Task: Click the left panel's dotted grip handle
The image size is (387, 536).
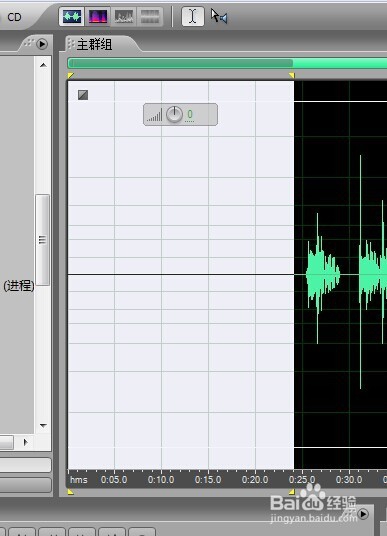Action: pyautogui.click(x=29, y=43)
